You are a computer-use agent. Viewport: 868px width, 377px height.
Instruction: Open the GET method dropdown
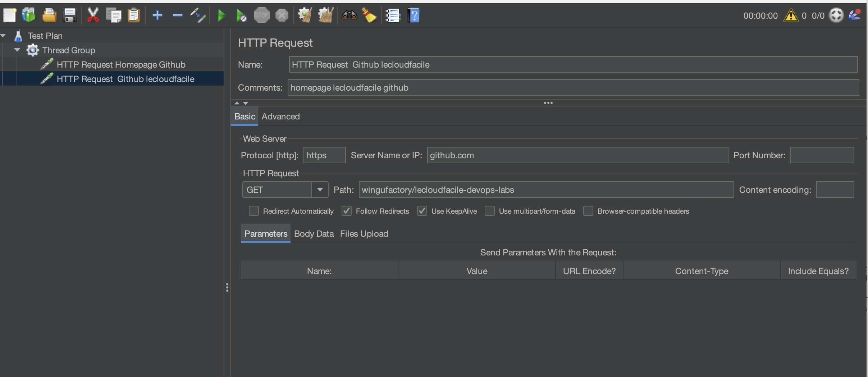click(x=320, y=190)
